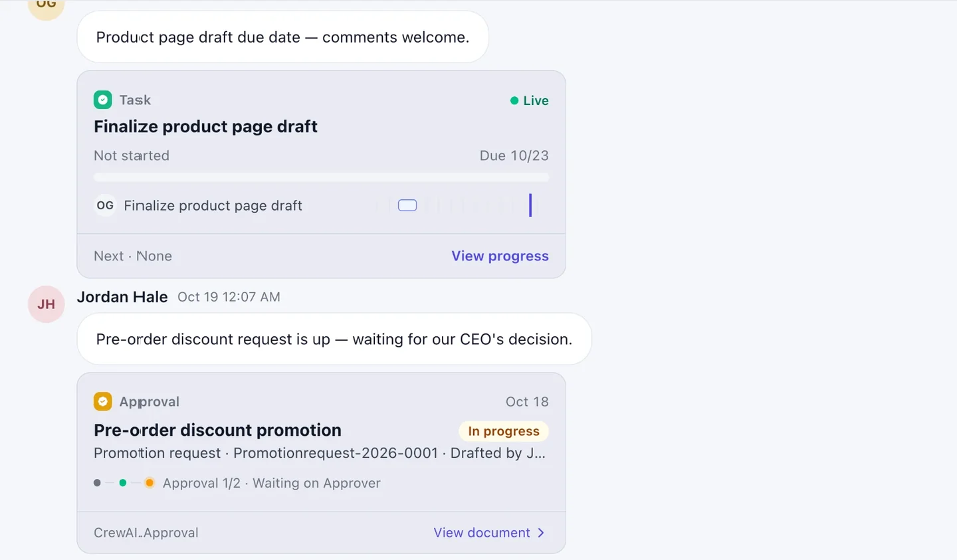Screen dimensions: 957x560
Task: Click the 'Not started' status text
Action: [x=132, y=155]
